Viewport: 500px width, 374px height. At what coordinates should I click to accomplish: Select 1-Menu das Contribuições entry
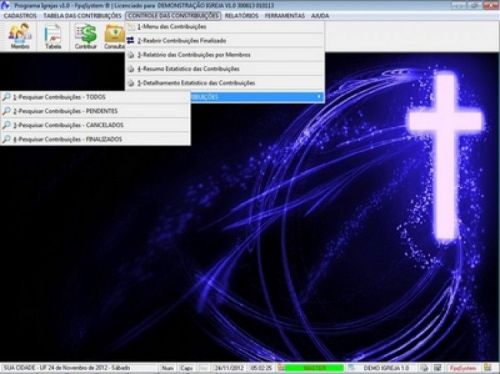(x=225, y=27)
